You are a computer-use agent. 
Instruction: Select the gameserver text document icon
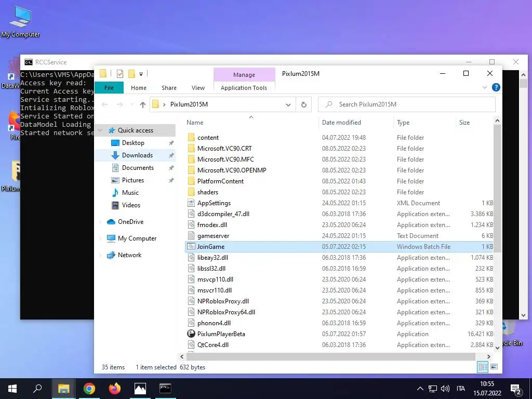coord(191,235)
